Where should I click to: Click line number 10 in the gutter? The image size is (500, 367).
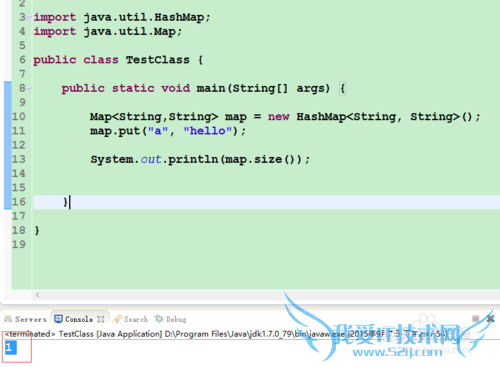click(19, 117)
